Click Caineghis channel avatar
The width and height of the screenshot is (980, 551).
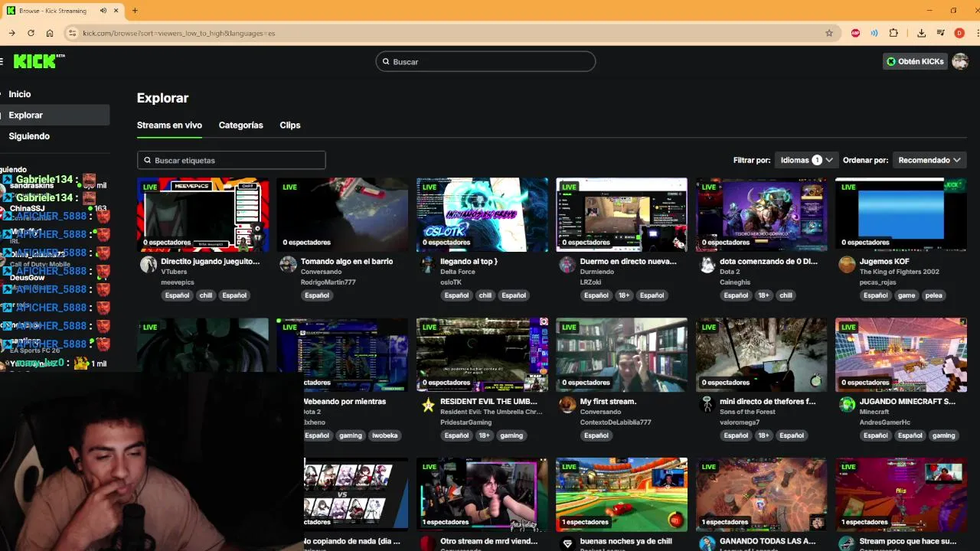tap(707, 265)
